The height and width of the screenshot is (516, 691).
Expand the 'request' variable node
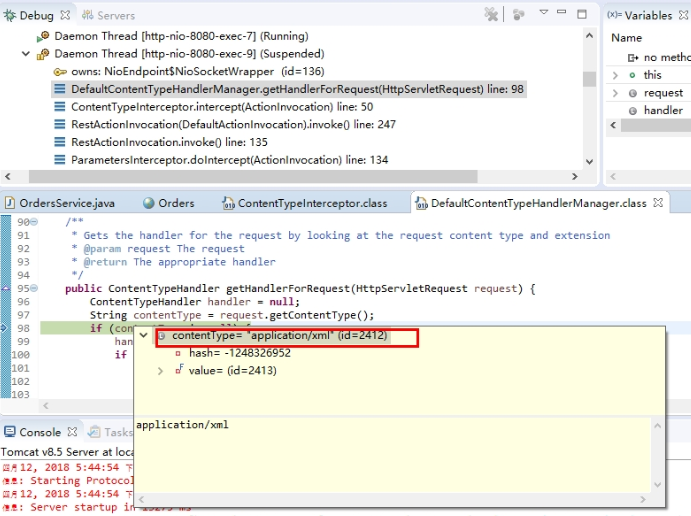click(x=615, y=93)
